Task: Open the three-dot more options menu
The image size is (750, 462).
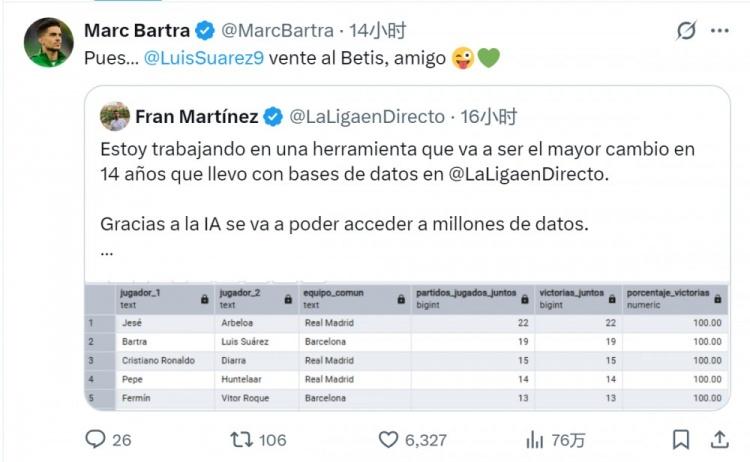Action: point(720,31)
